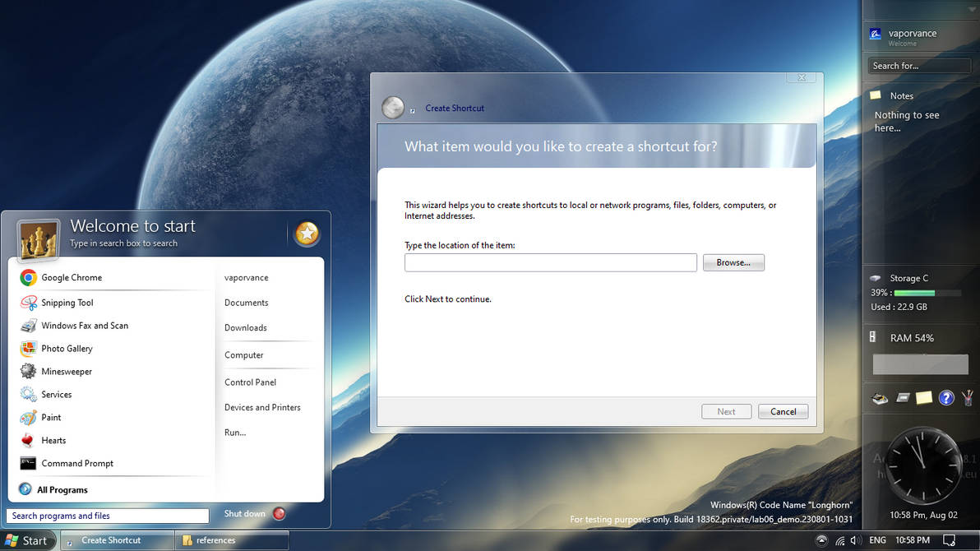
Task: Open the Notes gadget icon
Action: [x=876, y=95]
